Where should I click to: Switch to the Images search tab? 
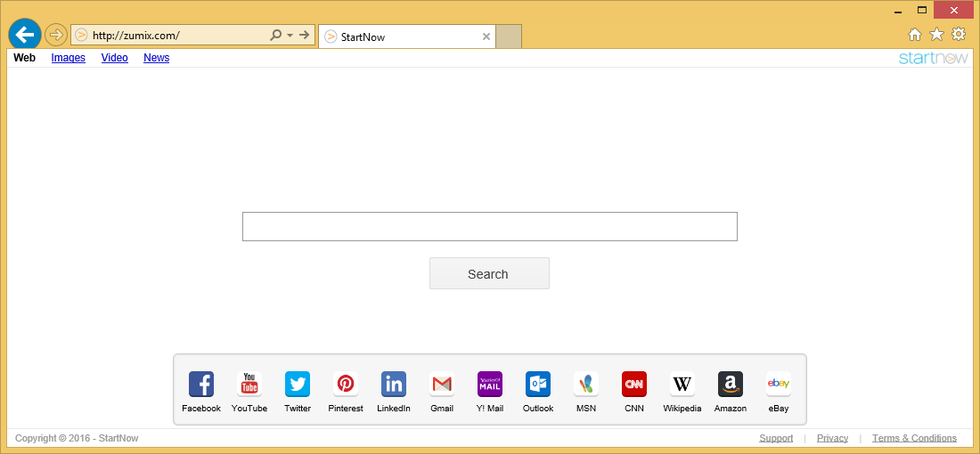[69, 58]
